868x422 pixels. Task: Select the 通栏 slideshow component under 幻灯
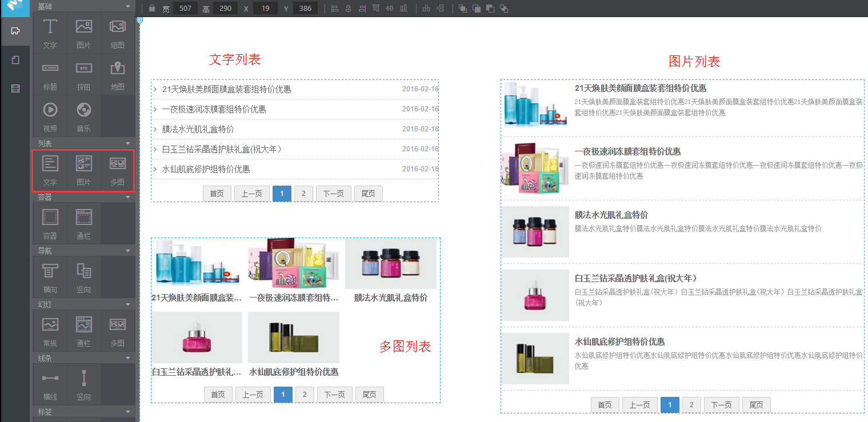pos(84,331)
